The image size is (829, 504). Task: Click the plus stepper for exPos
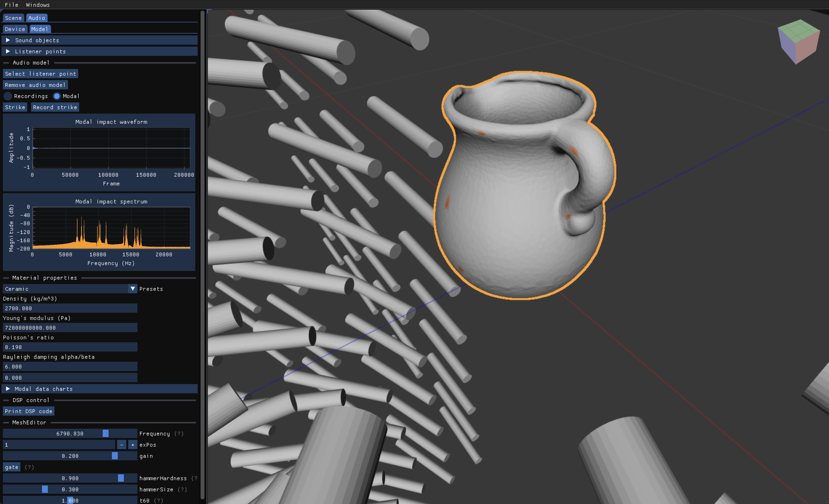133,445
